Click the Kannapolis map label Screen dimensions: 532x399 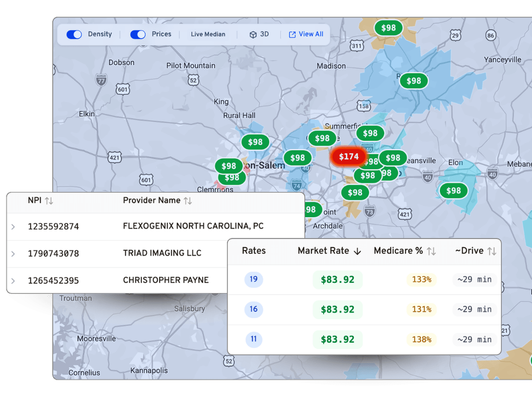click(149, 370)
